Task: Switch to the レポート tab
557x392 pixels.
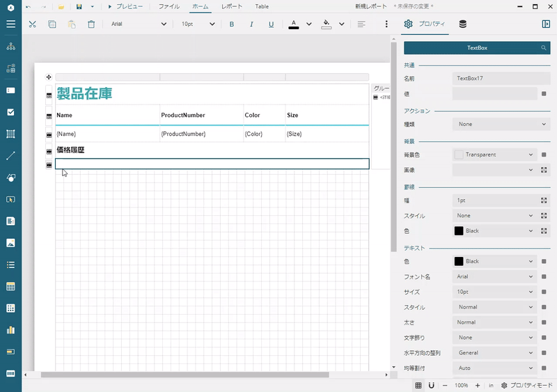Action: (x=232, y=6)
